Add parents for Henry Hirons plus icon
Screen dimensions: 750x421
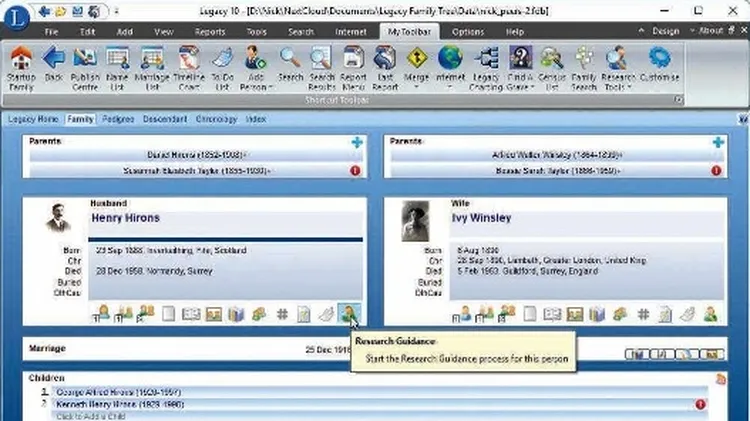357,142
